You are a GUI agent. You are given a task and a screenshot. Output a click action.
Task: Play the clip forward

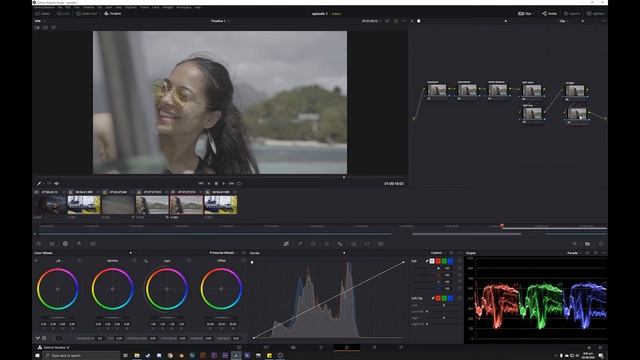[x=224, y=184]
